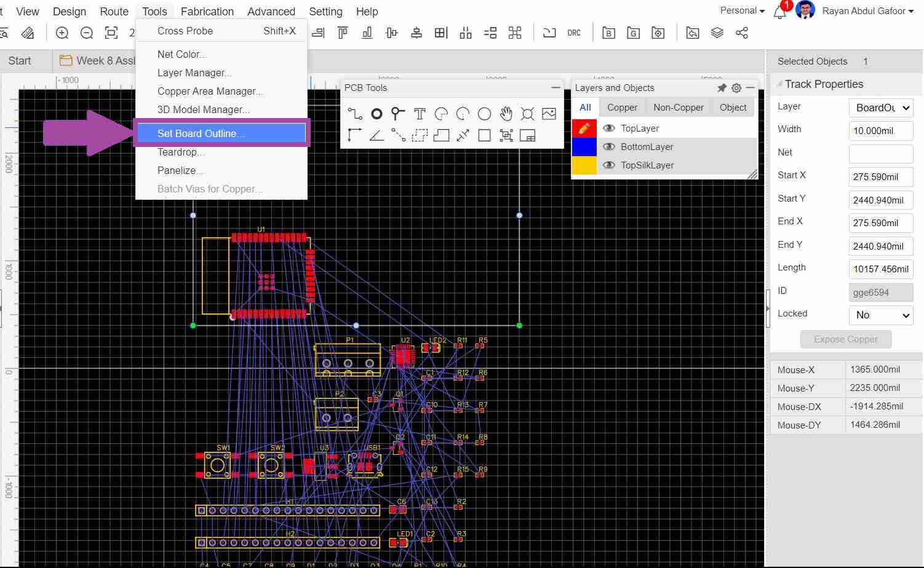Choose the hand Move tool in PCB Tools
The image size is (924, 568).
[x=506, y=114]
